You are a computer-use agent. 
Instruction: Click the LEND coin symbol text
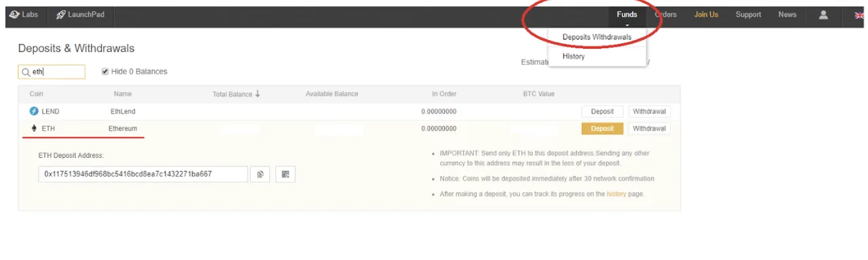coord(51,111)
